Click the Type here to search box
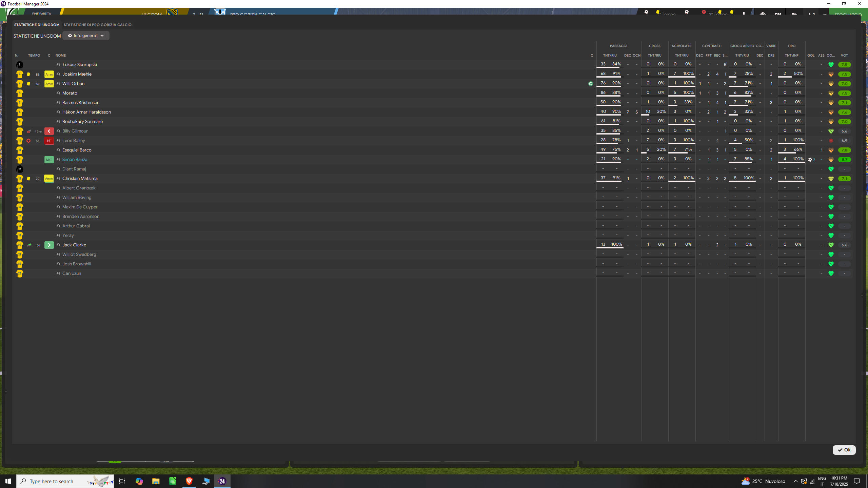This screenshot has width=868, height=488. (65, 481)
